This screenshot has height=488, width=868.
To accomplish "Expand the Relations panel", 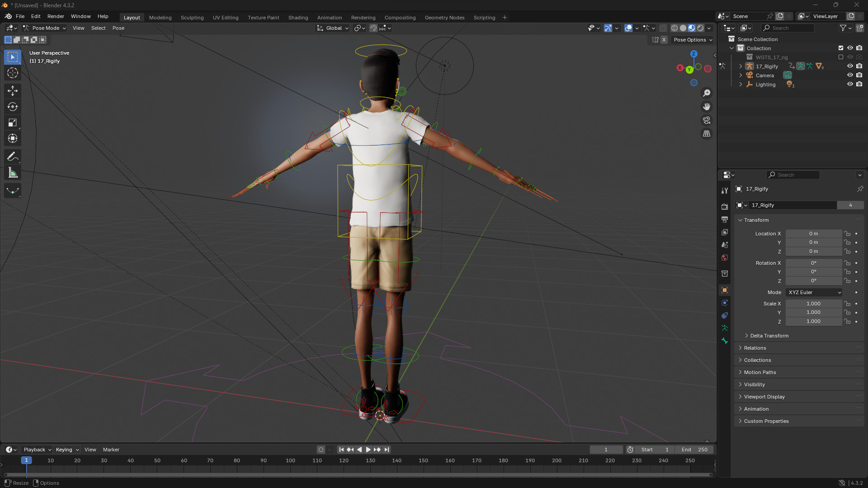I will [x=755, y=348].
